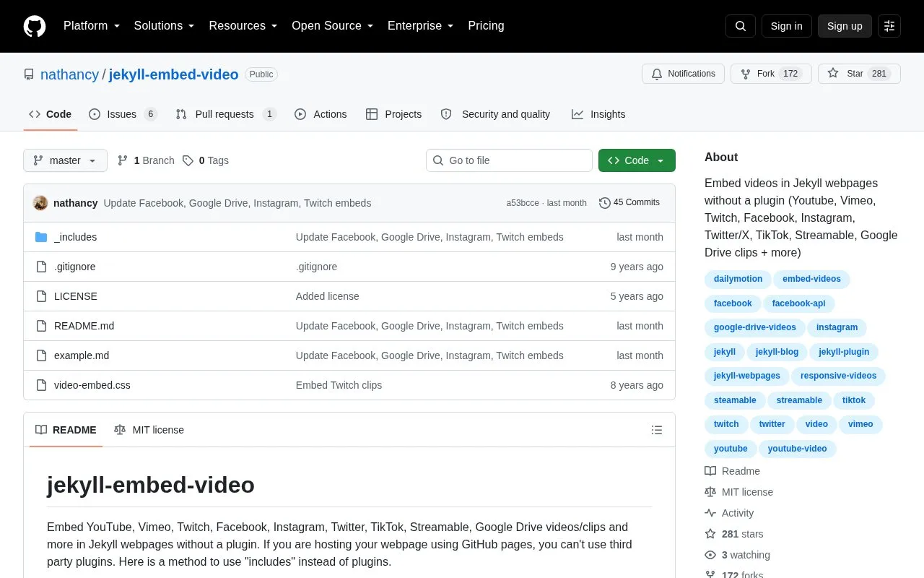Open the video-embed.css file
Viewport: 924px width, 578px height.
92,385
